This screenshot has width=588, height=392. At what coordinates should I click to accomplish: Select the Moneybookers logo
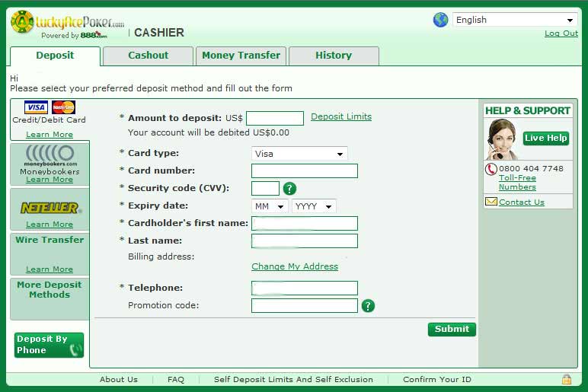(x=50, y=155)
